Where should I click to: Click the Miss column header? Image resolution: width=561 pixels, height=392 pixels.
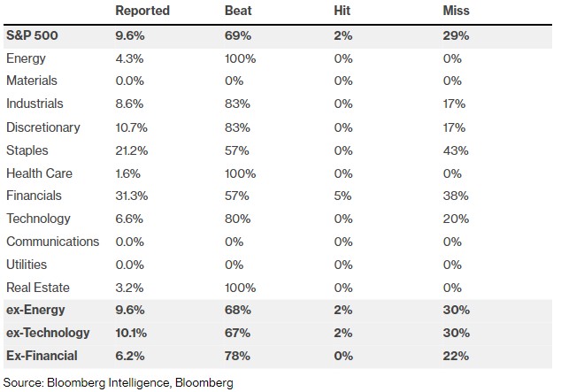click(456, 11)
